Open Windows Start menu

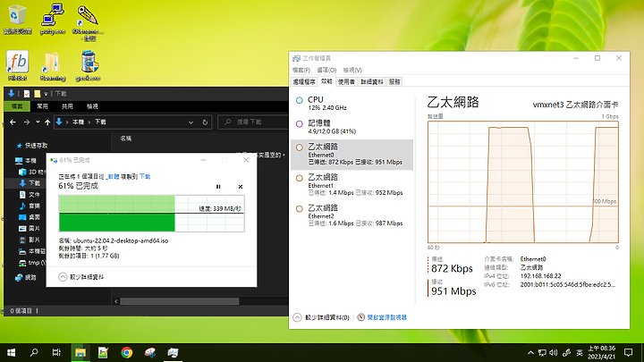pyautogui.click(x=11, y=352)
